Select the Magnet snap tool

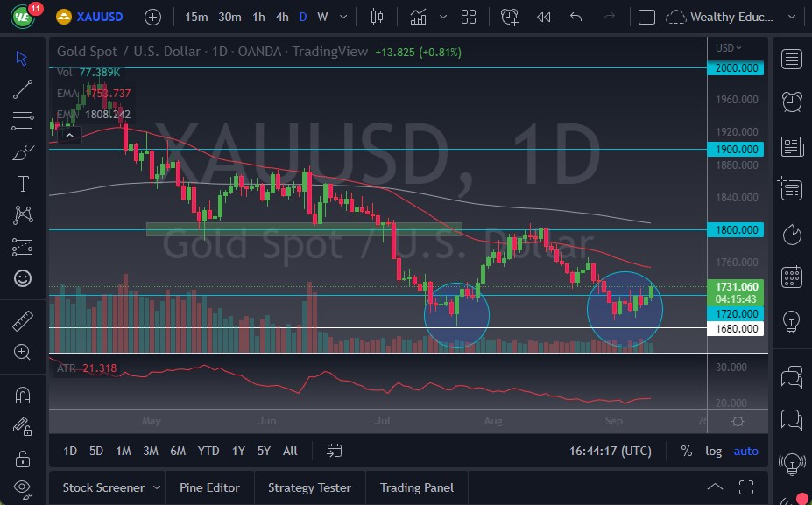(23, 395)
